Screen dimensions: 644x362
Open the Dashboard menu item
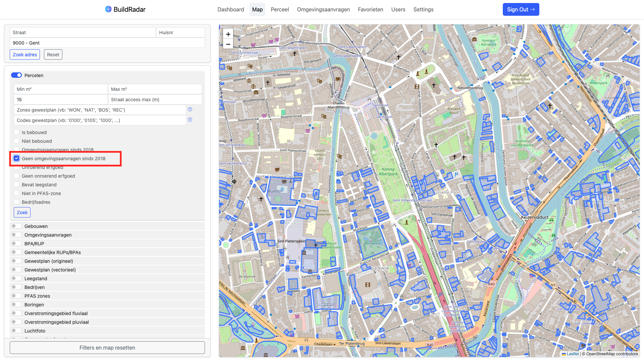231,9
